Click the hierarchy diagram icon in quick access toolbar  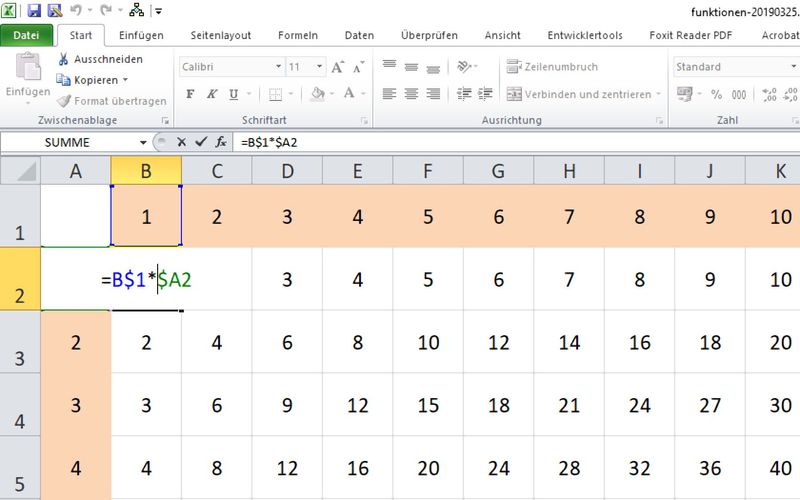136,10
